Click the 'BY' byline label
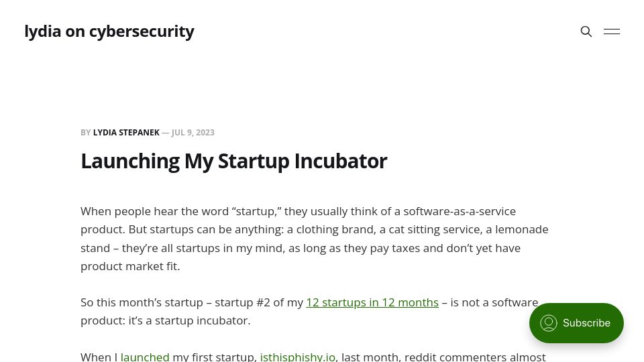Image resolution: width=644 pixels, height=362 pixels. coord(85,133)
